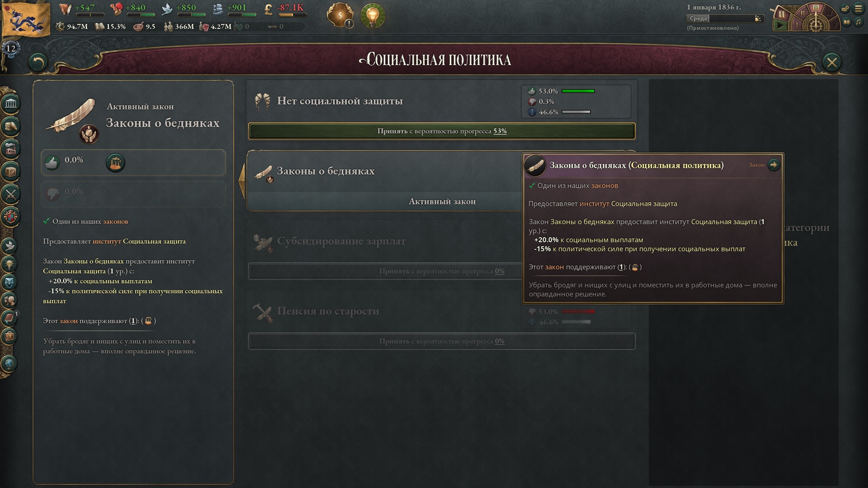Click the music player note icon
Screen dimensions: 868x488
[x=858, y=22]
